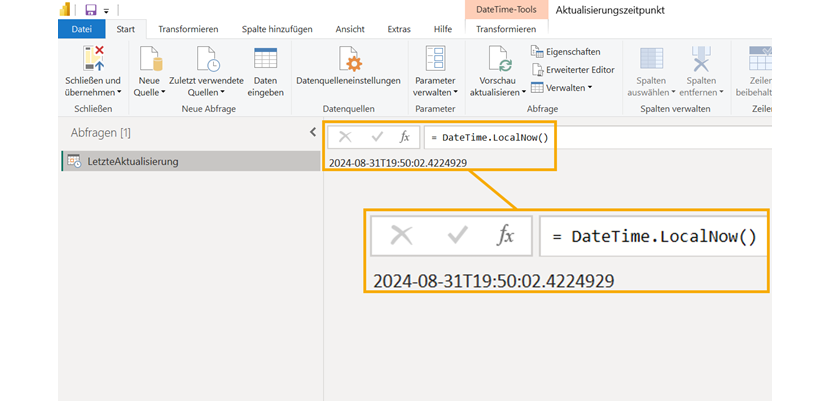
Task: Click the formula bar input field
Action: 600,137
